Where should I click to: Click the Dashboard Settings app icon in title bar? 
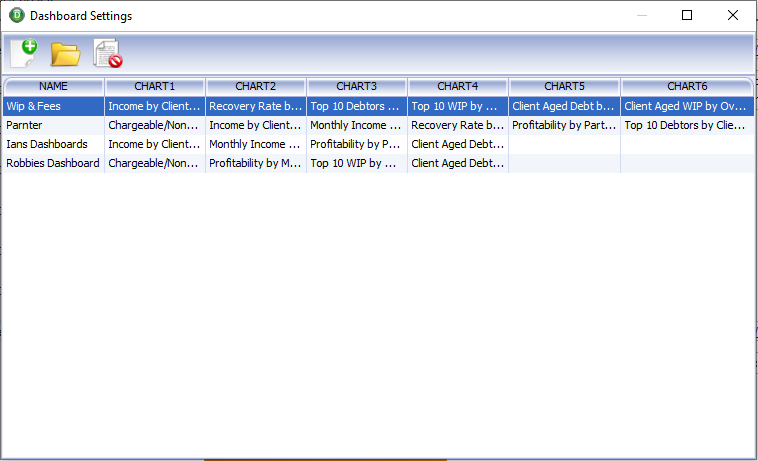pos(17,15)
